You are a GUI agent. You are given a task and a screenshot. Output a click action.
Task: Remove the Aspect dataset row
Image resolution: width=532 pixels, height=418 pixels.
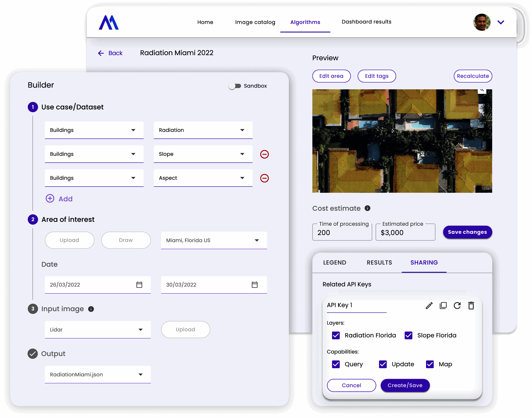pyautogui.click(x=265, y=178)
